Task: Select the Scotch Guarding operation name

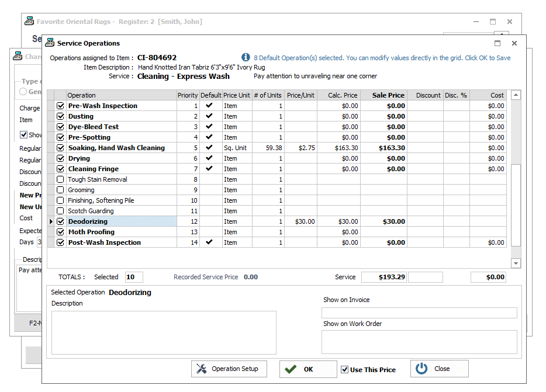Action: pyautogui.click(x=91, y=211)
